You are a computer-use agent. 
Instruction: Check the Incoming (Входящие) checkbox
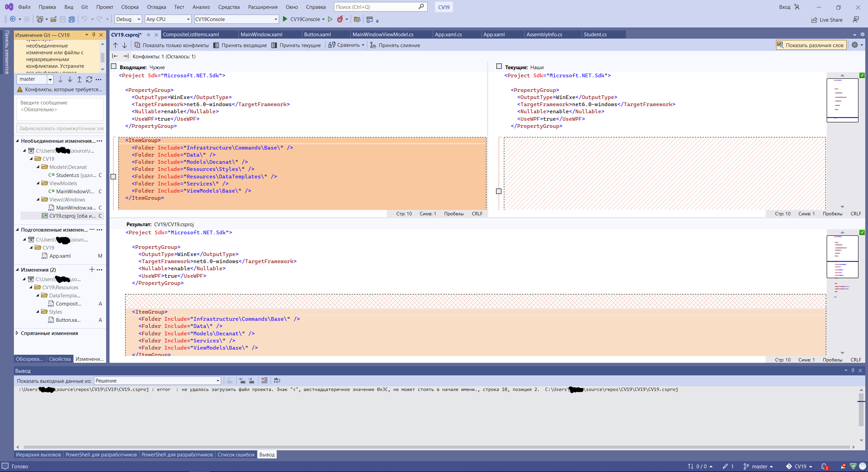(x=114, y=67)
